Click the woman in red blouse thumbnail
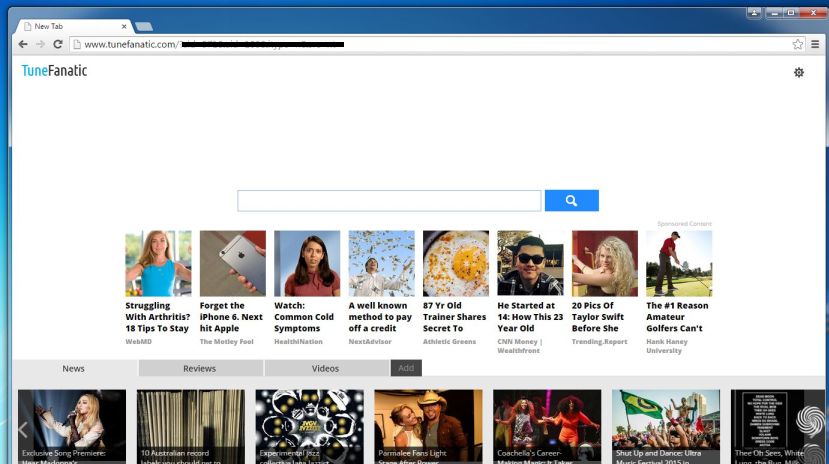Image resolution: width=829 pixels, height=464 pixels. click(307, 263)
